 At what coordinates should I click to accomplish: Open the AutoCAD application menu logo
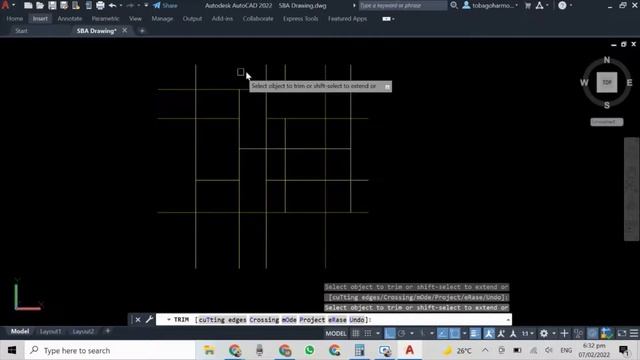click(5, 5)
